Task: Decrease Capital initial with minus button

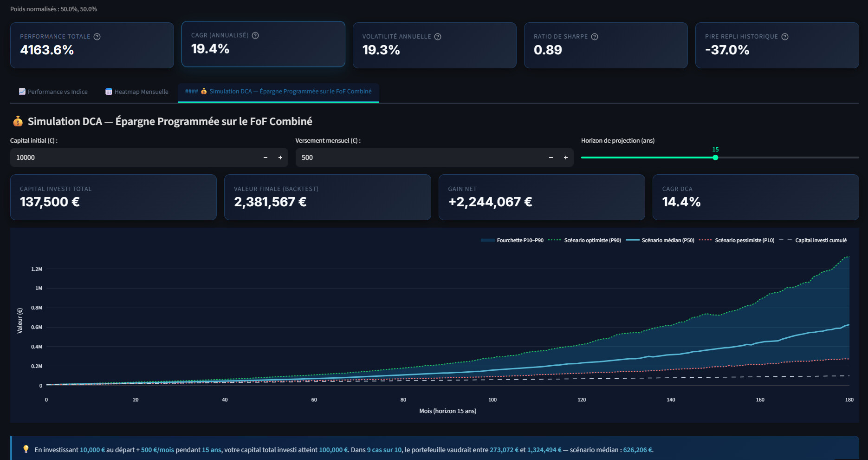Action: pyautogui.click(x=266, y=158)
